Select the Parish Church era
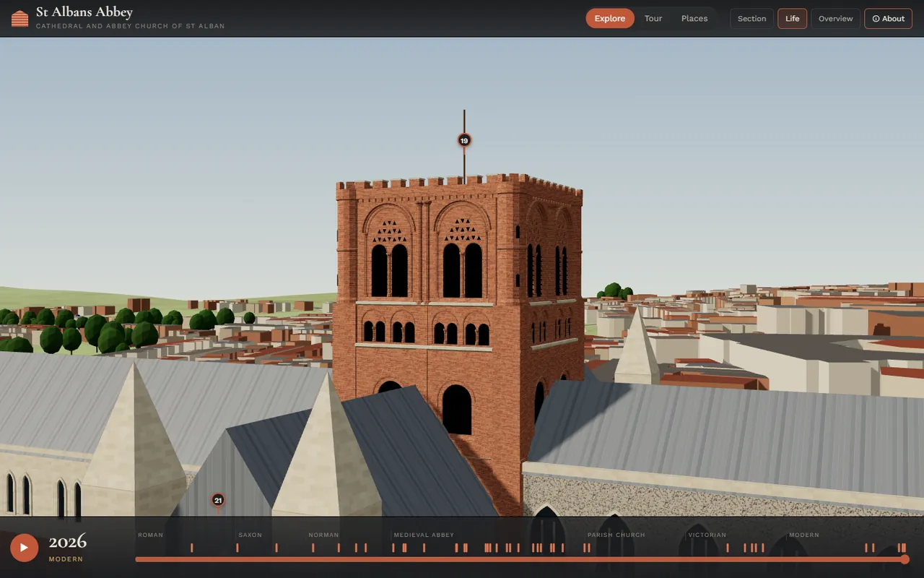This screenshot has width=924, height=578. [x=616, y=535]
